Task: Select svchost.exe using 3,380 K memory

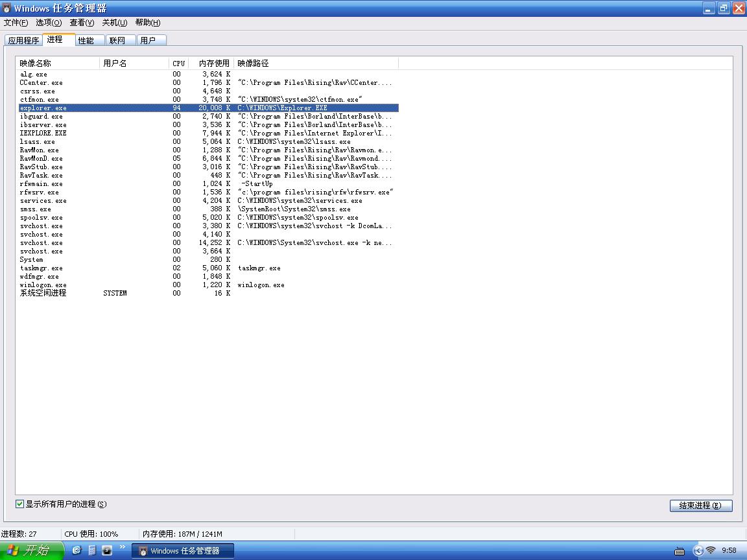Action: (209, 226)
